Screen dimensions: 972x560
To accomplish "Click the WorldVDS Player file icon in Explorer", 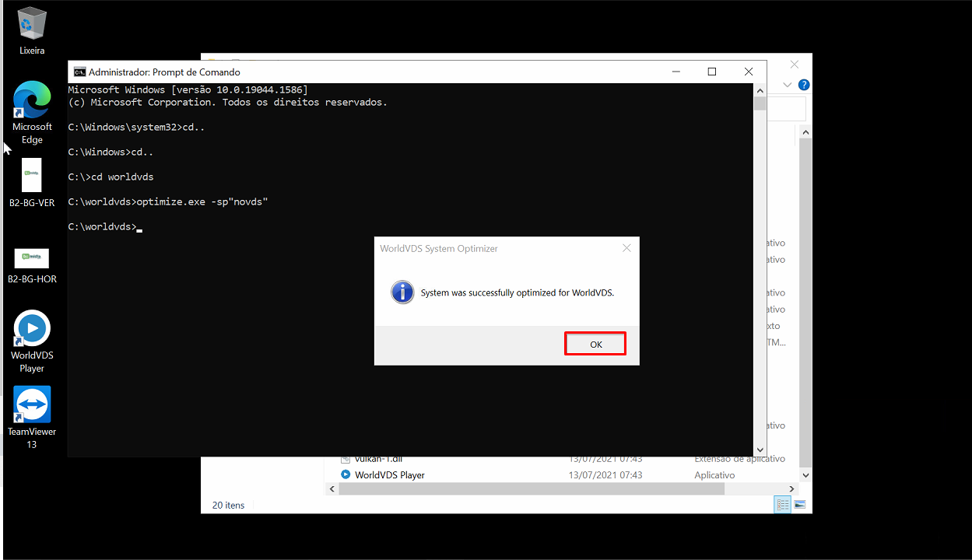I will point(346,474).
